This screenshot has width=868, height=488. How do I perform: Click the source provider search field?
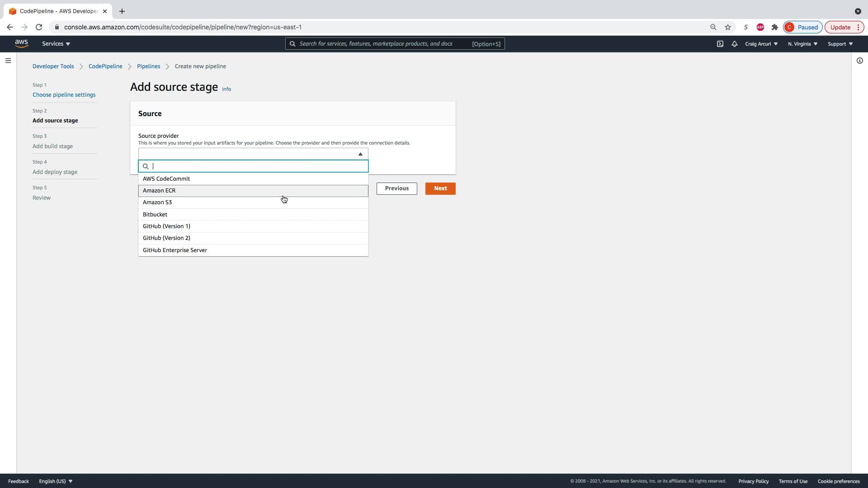[x=258, y=166]
